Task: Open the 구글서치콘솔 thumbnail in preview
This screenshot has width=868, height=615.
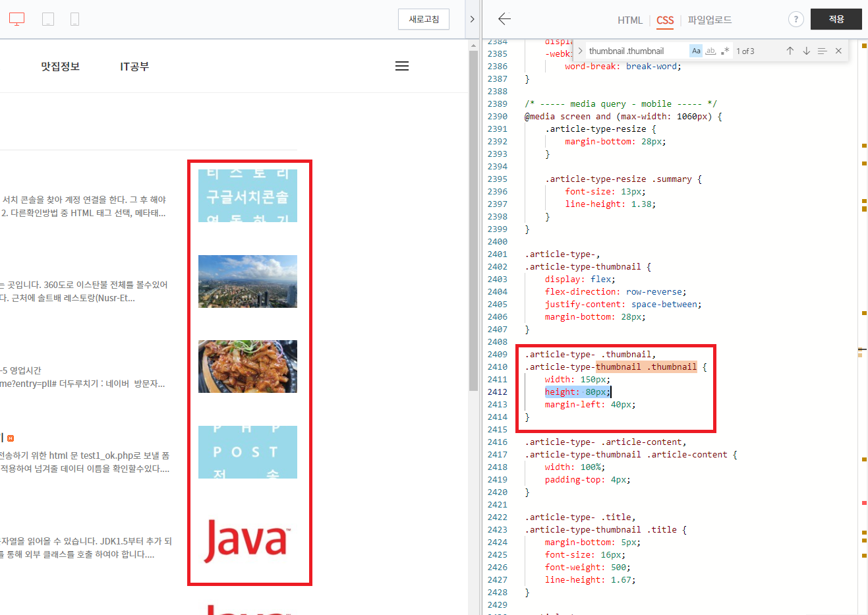Action: [248, 196]
